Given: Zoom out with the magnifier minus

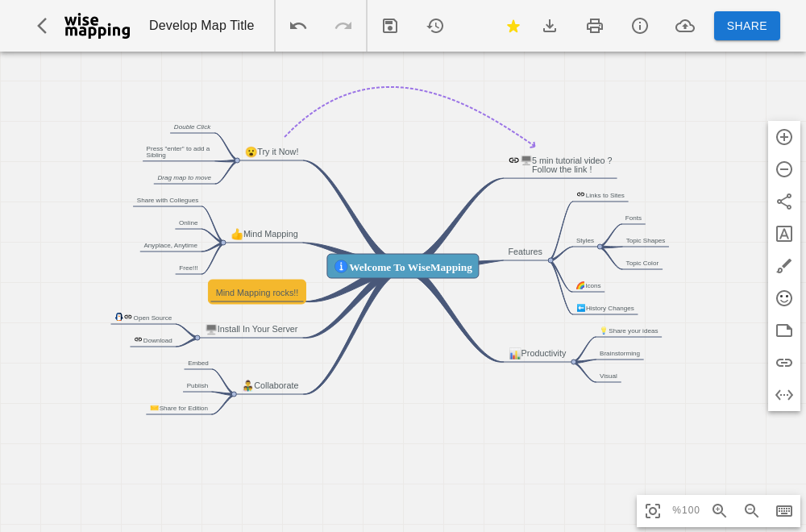Looking at the screenshot, I should pyautogui.click(x=751, y=510).
